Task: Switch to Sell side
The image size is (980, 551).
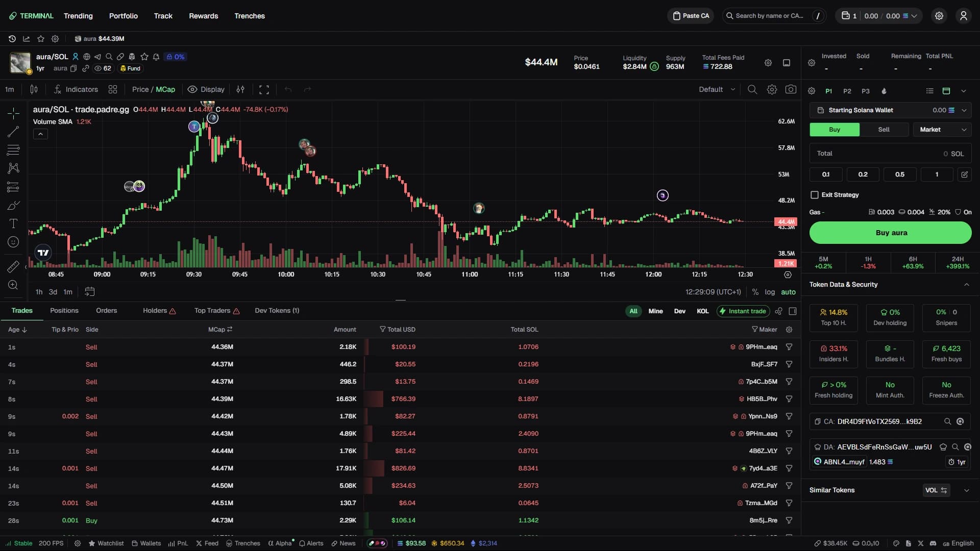Action: point(884,130)
